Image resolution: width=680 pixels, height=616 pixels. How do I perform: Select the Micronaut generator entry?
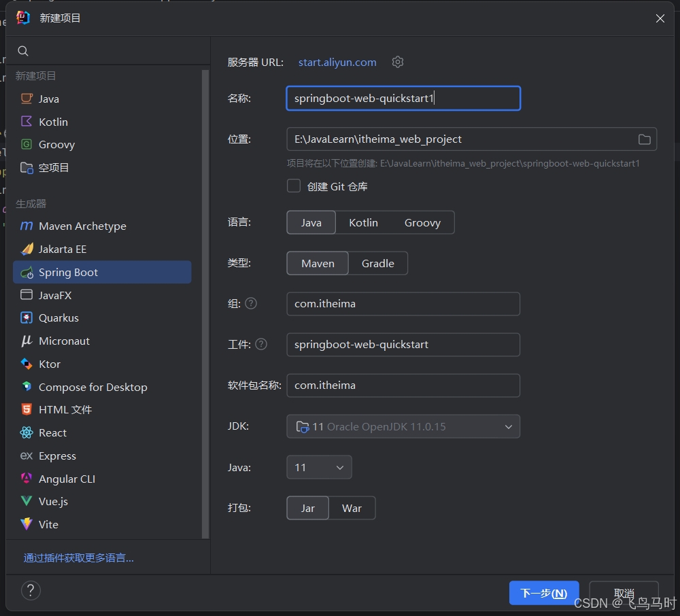(103, 341)
